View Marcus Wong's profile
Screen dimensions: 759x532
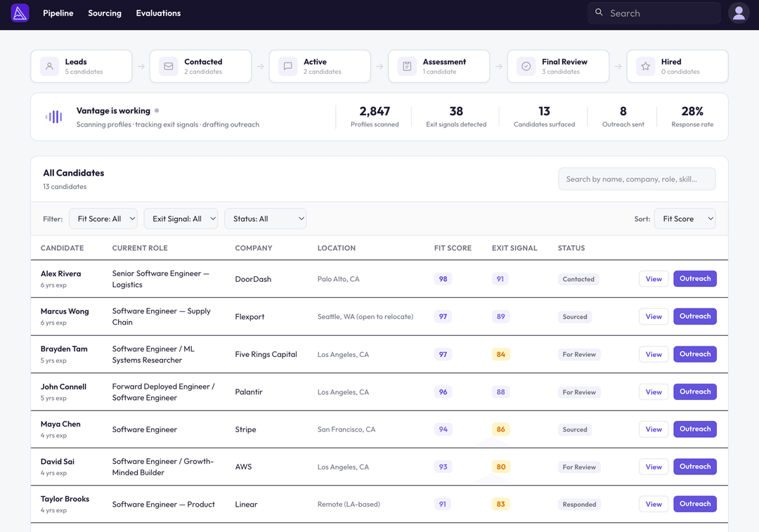coord(654,316)
